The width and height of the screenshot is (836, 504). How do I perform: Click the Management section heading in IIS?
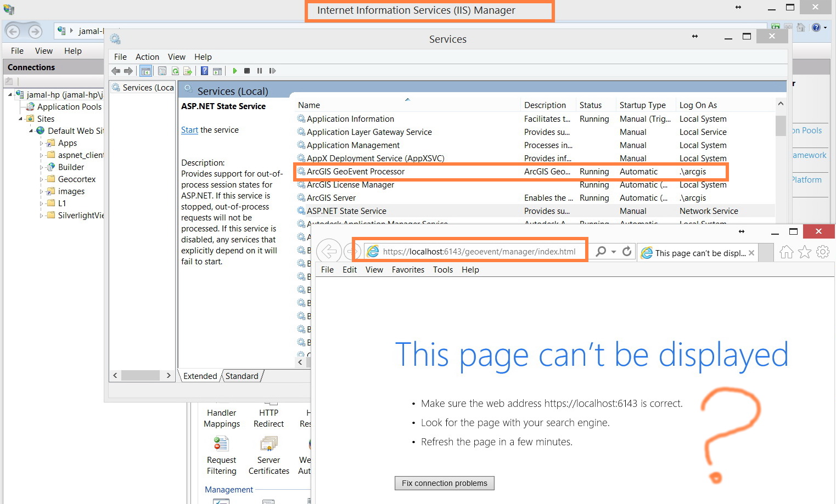(229, 489)
